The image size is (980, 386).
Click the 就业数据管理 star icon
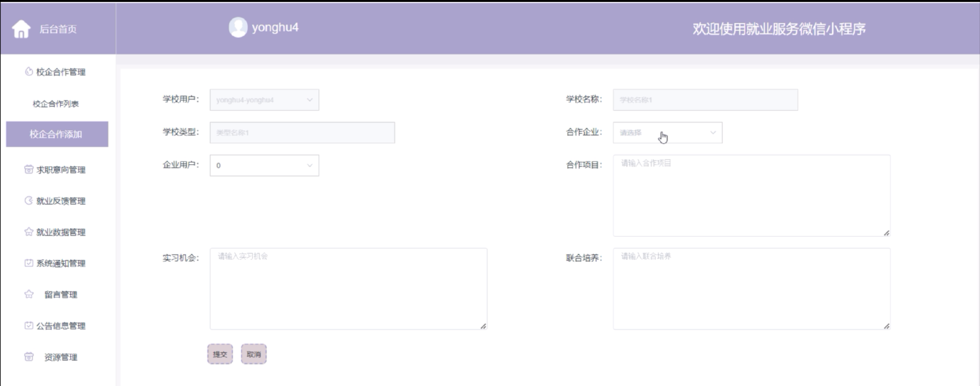click(x=29, y=232)
